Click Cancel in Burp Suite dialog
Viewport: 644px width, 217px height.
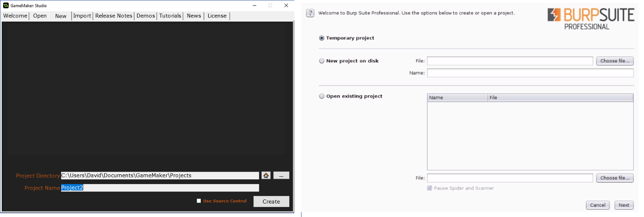(598, 205)
